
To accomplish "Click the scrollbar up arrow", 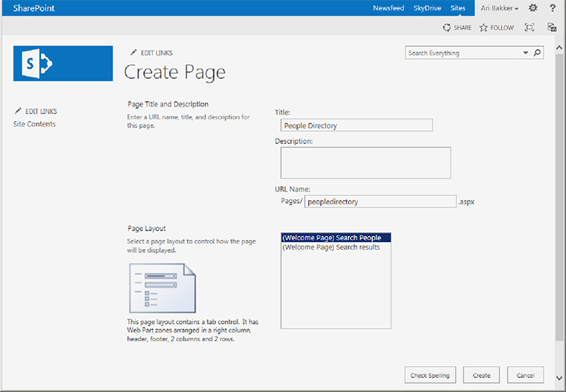I will coord(559,48).
